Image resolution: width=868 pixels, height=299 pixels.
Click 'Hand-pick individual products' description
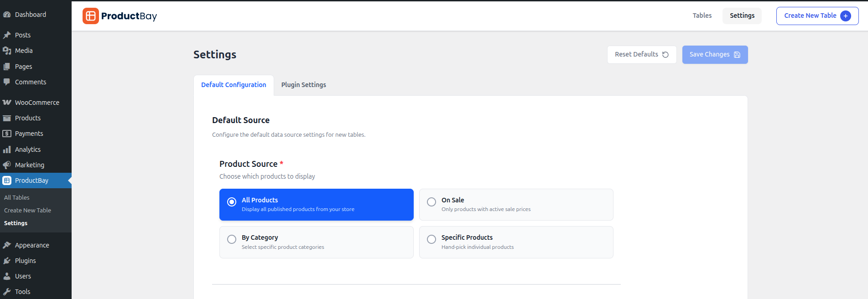point(478,247)
